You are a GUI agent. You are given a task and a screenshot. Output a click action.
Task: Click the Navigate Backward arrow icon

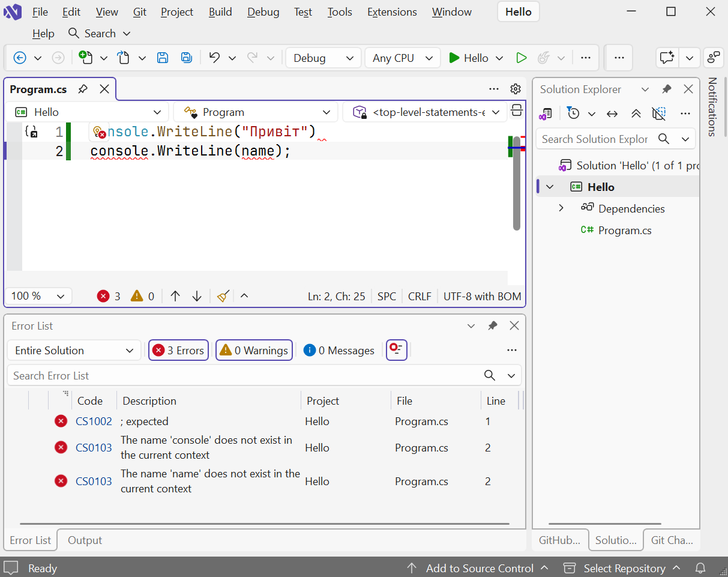(20, 58)
